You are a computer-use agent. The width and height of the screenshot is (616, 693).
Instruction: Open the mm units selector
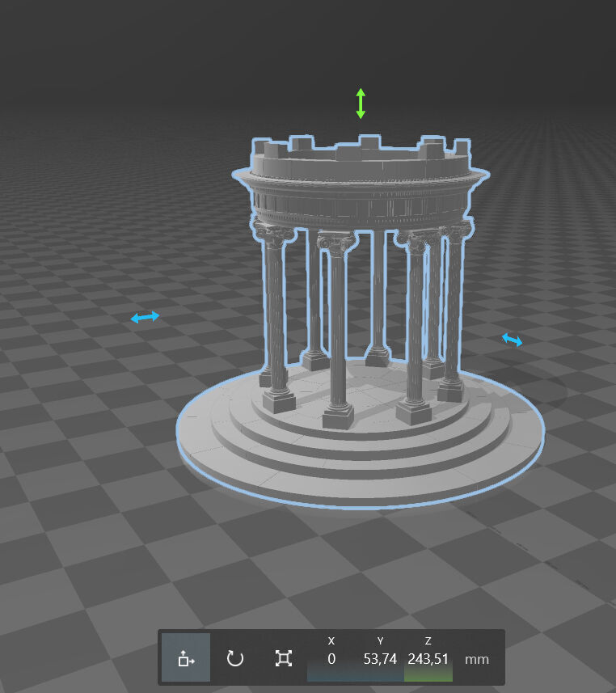tap(477, 659)
